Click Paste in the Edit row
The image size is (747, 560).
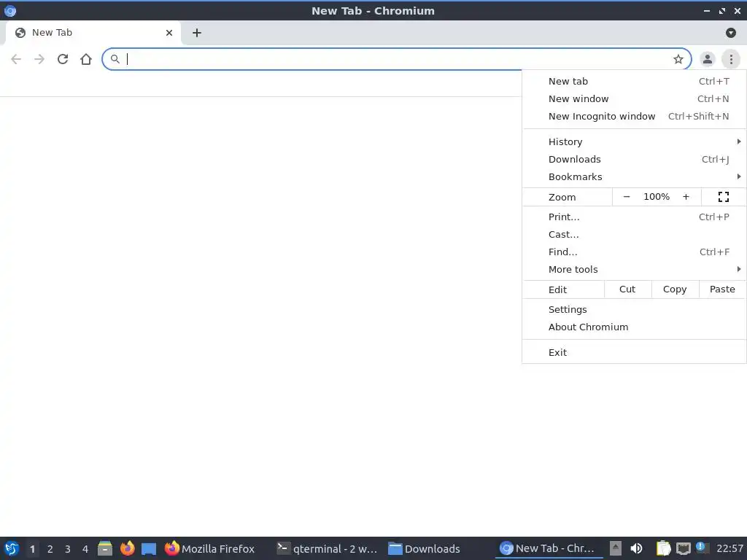[722, 289]
